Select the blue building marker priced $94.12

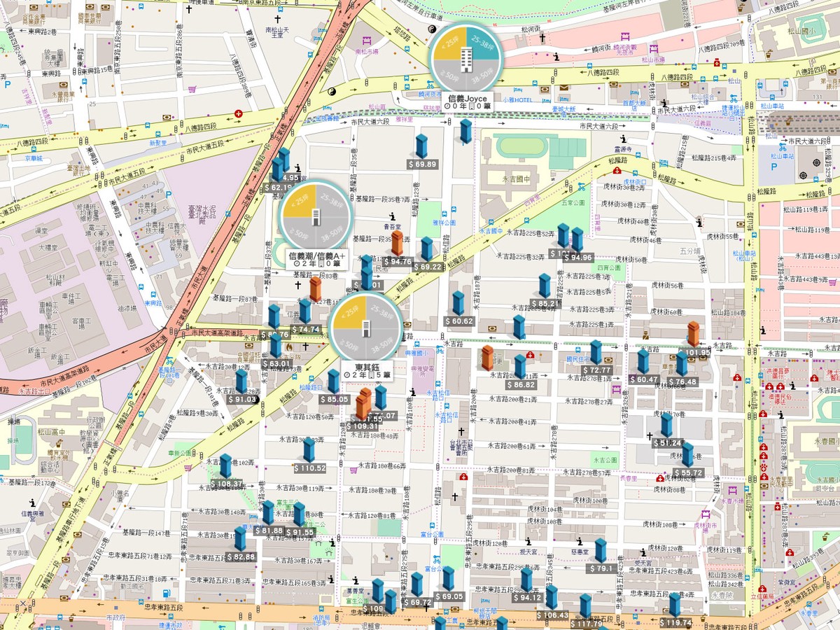click(526, 580)
